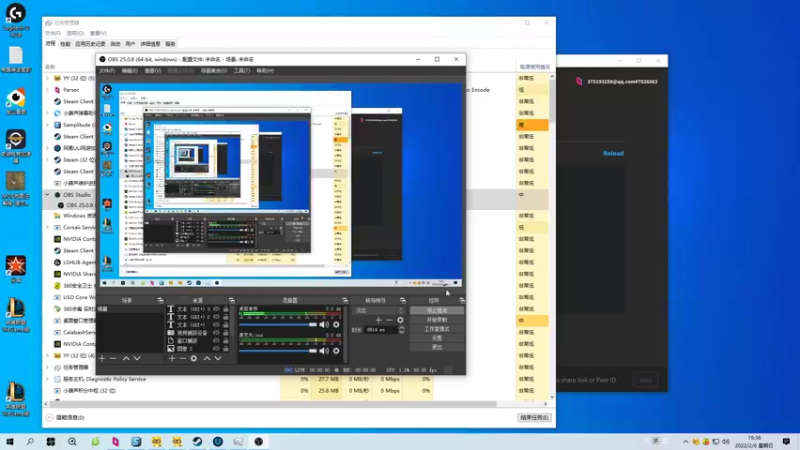This screenshot has height=450, width=800.
Task: Toggle lock on 文本 (GDI+) 3 source
Action: 226,309
